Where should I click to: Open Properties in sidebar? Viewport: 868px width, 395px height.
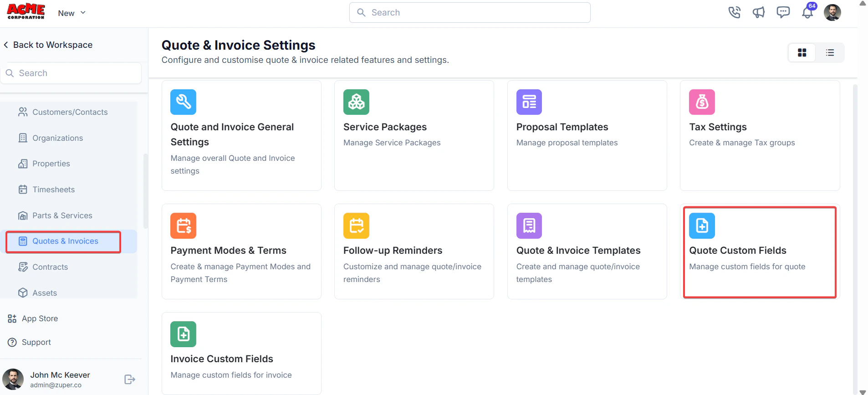[x=51, y=164]
